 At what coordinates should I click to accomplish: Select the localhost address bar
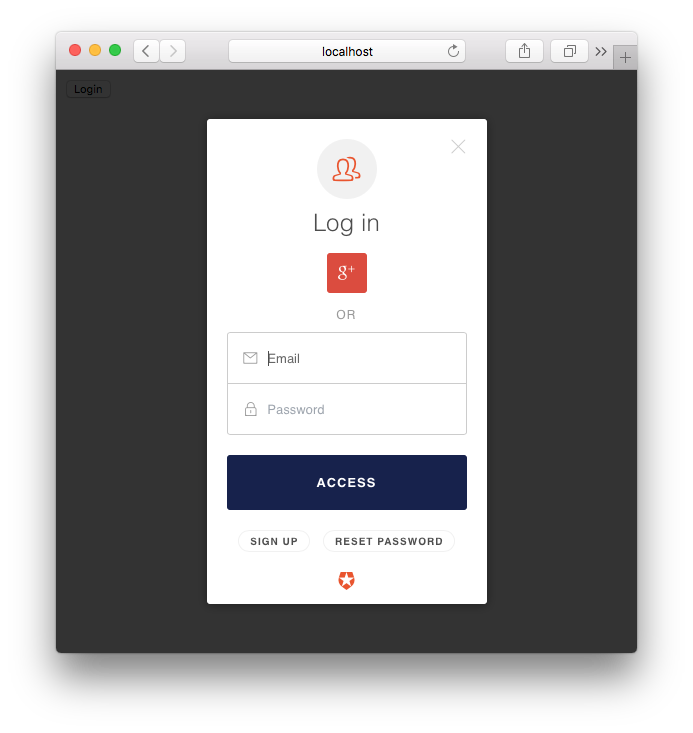click(347, 51)
